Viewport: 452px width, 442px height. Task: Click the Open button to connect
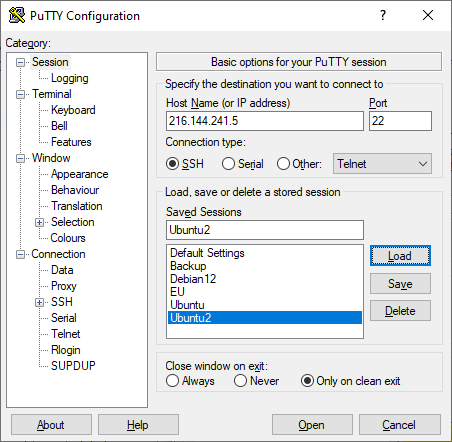[312, 425]
